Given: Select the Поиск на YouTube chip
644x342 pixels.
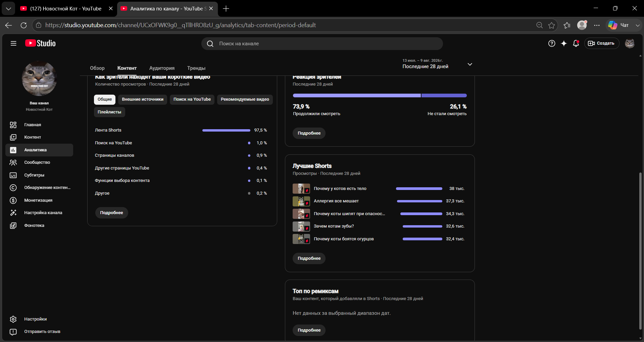Looking at the screenshot, I should coord(192,99).
